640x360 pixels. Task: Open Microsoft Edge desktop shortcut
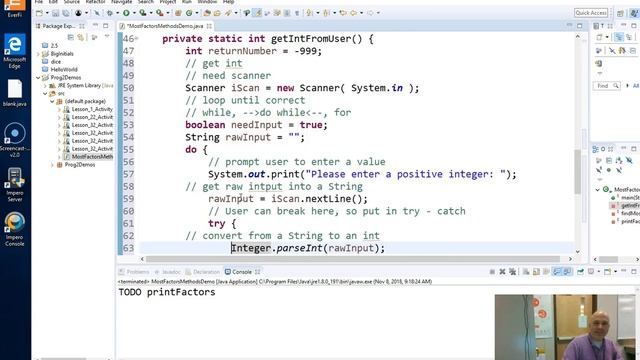(15, 52)
